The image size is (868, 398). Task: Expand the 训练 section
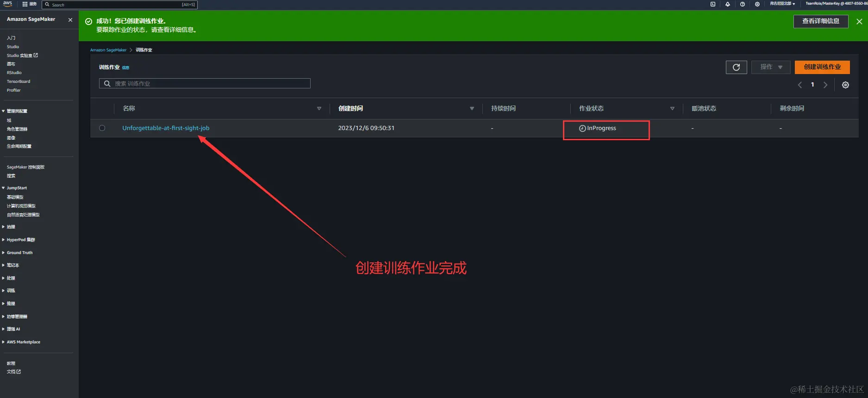pos(3,291)
